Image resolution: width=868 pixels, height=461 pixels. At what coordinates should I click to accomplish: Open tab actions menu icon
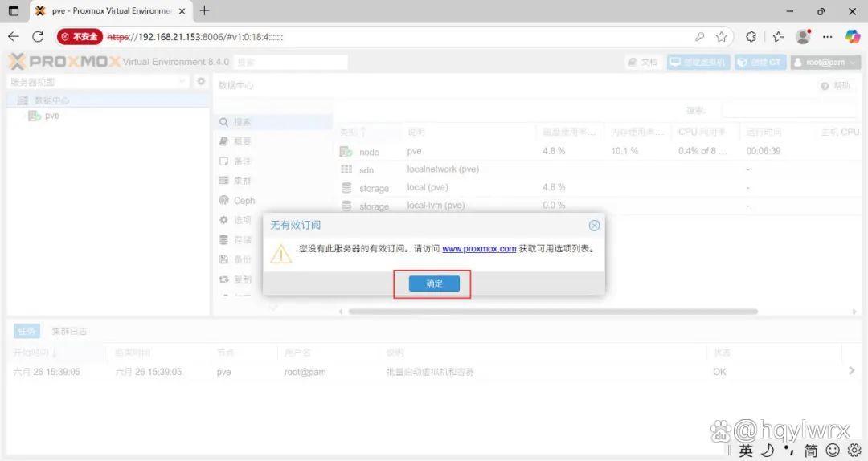(x=14, y=10)
